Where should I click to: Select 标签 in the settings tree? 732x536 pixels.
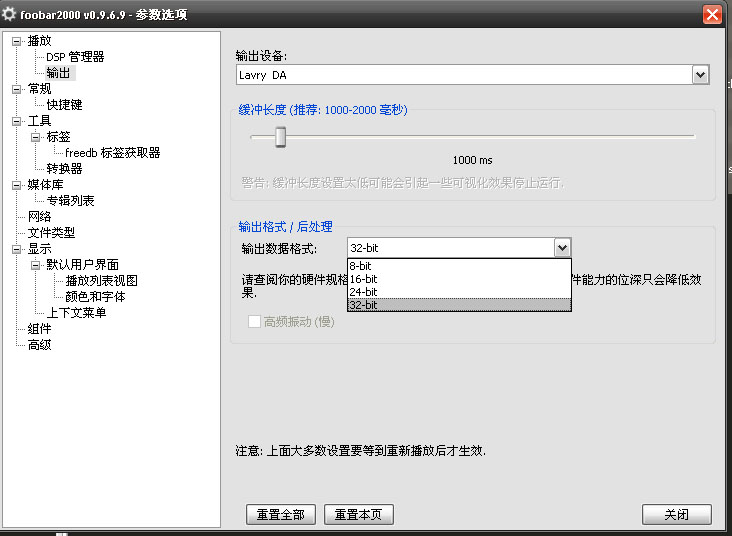(x=58, y=137)
